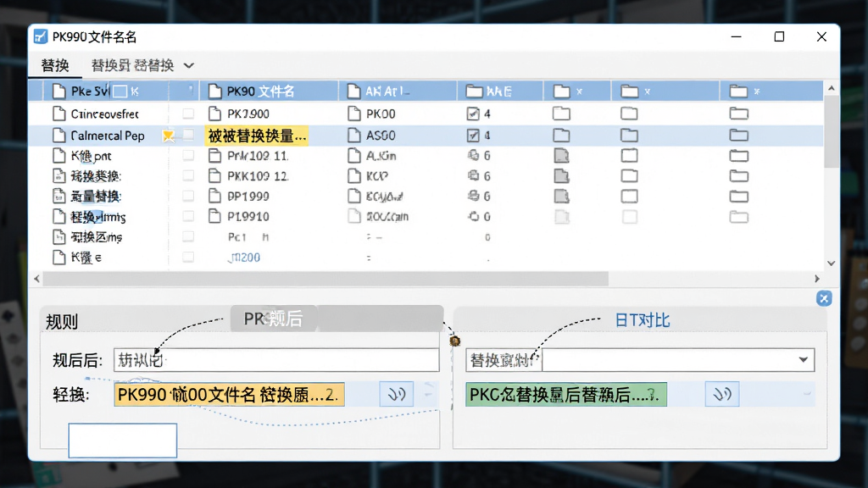Tick the checkbox left of PP1999
The width and height of the screenshot is (868, 488).
188,196
